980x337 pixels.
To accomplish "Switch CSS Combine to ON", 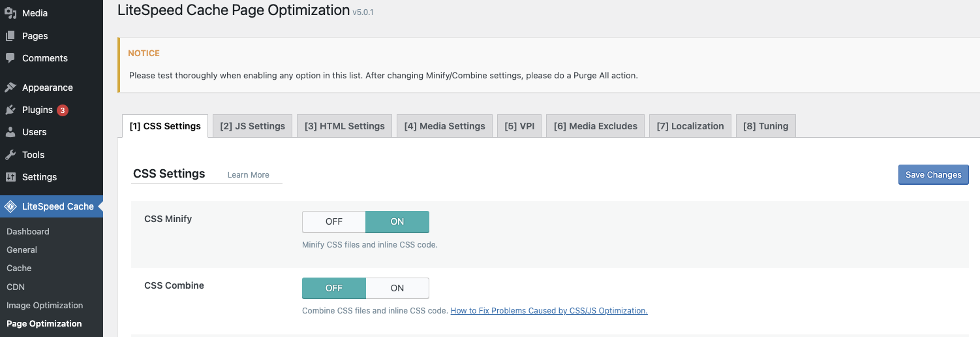I will tap(397, 288).
